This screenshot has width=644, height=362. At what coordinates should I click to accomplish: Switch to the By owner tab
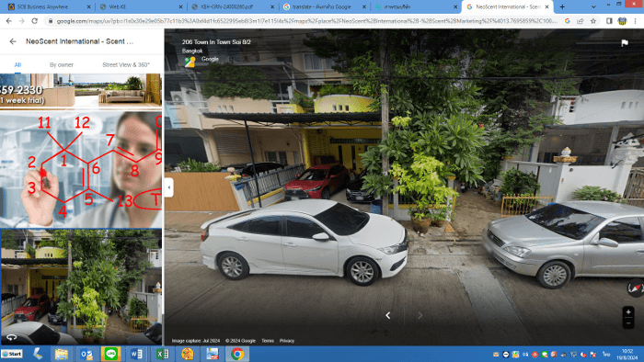click(x=62, y=65)
